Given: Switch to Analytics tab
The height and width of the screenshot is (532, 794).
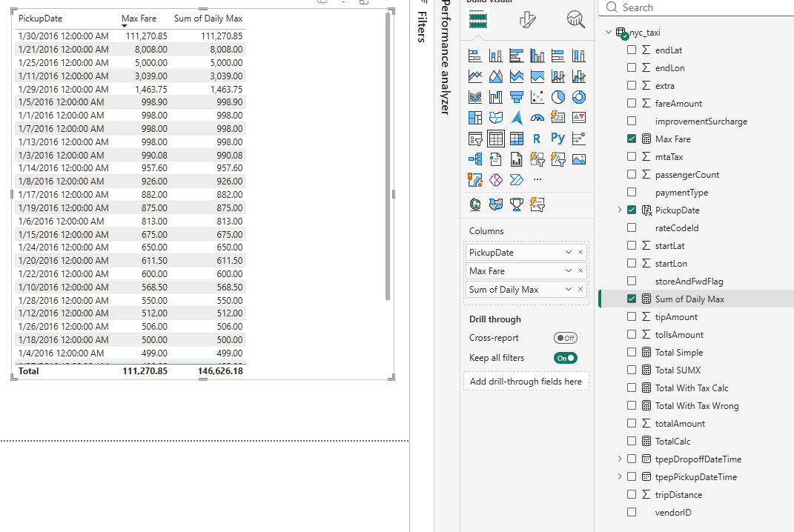Looking at the screenshot, I should 576,20.
